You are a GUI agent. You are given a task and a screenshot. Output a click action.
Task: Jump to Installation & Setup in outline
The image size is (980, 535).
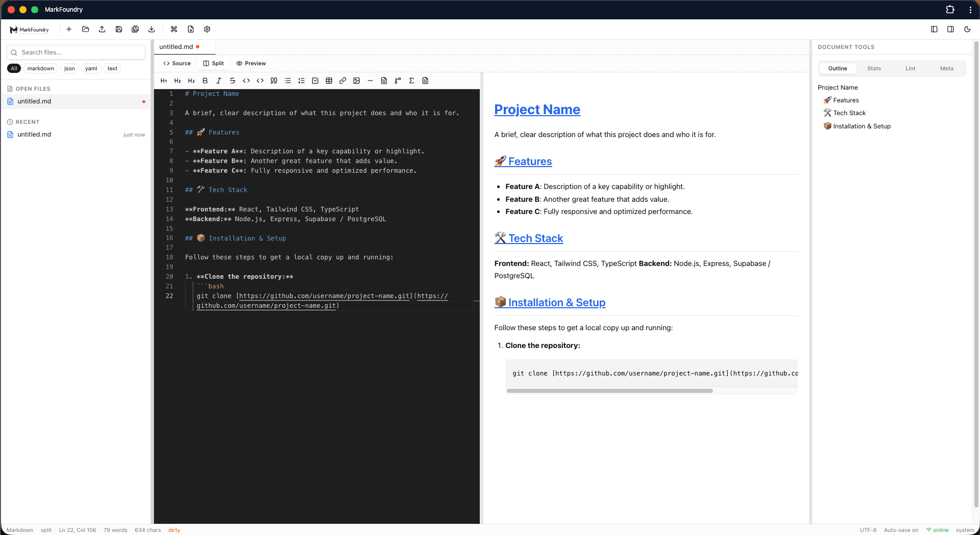(857, 126)
